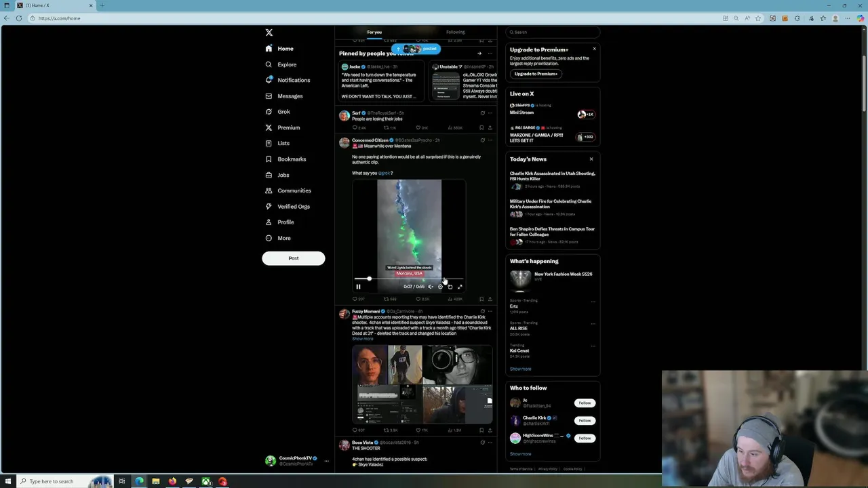868x488 pixels.
Task: Launch Grok from the sidebar
Action: pos(277,112)
